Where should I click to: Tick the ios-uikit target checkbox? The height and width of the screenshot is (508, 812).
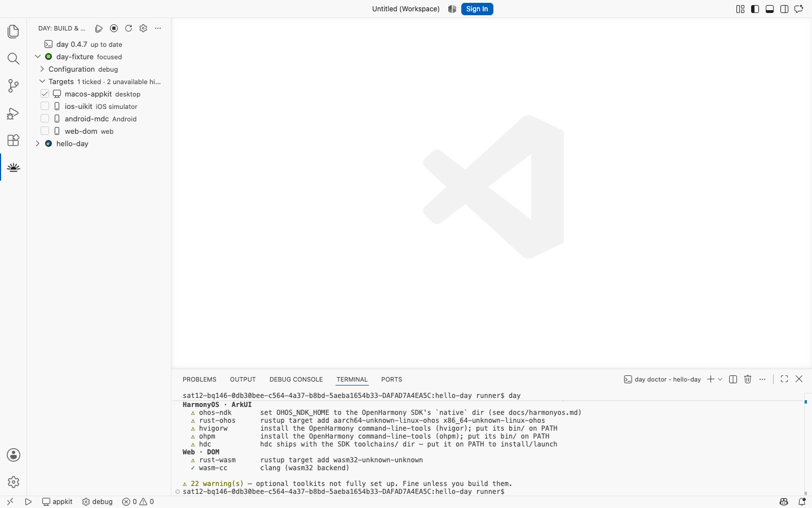click(x=45, y=106)
